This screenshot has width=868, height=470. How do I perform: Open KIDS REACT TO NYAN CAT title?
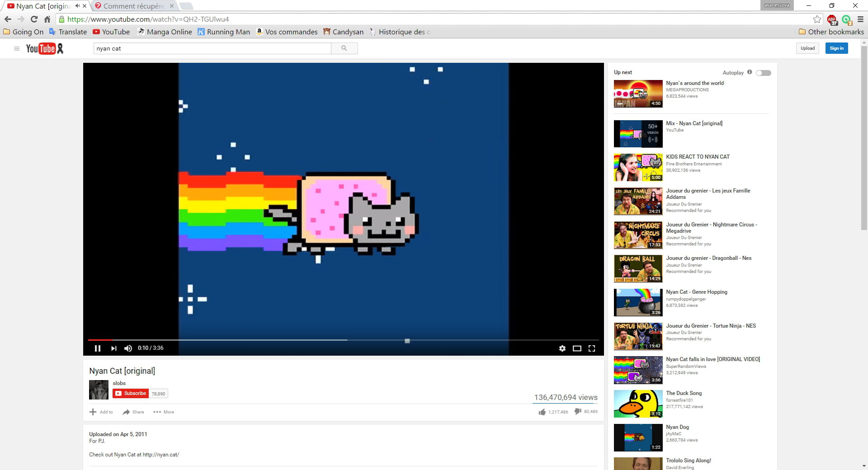(698, 157)
